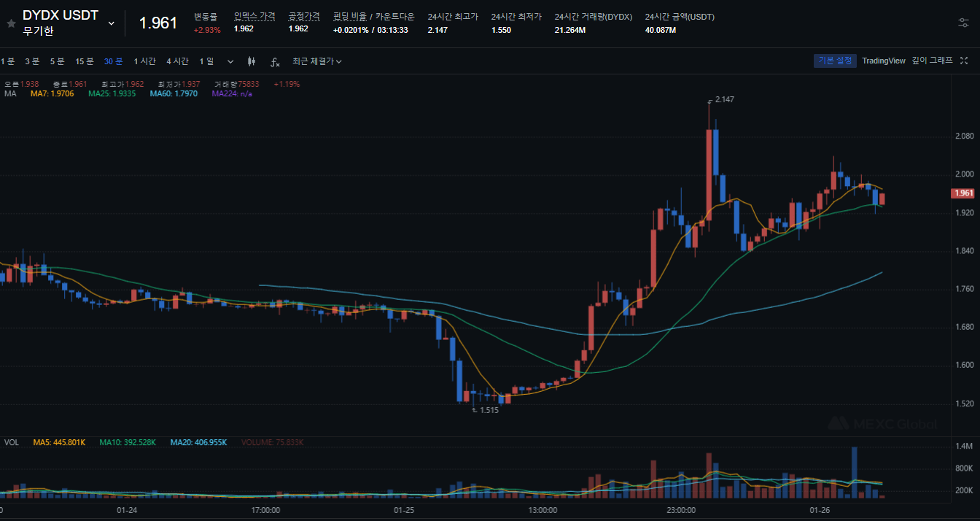Click the large last price 1.961 in header
Viewport: 980px width, 521px height.
click(x=158, y=23)
